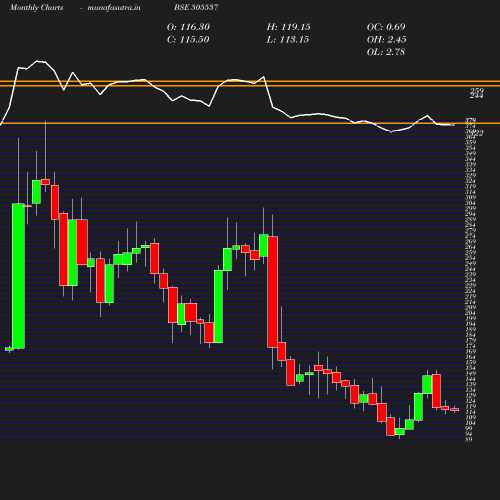This screenshot has height=500, width=500.
Task: Click the 'Monthly Charts' title text
Action: tap(36, 7)
